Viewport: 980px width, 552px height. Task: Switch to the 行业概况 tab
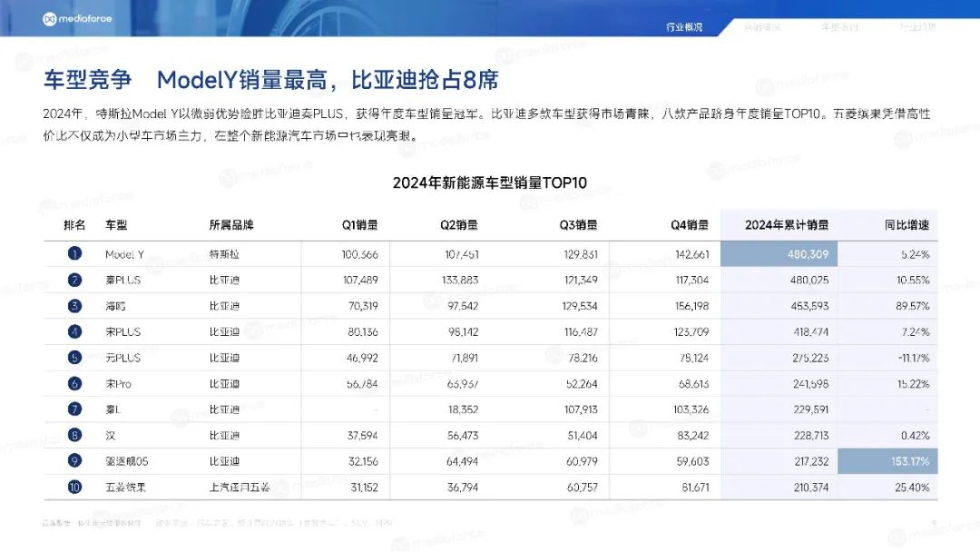pyautogui.click(x=684, y=26)
